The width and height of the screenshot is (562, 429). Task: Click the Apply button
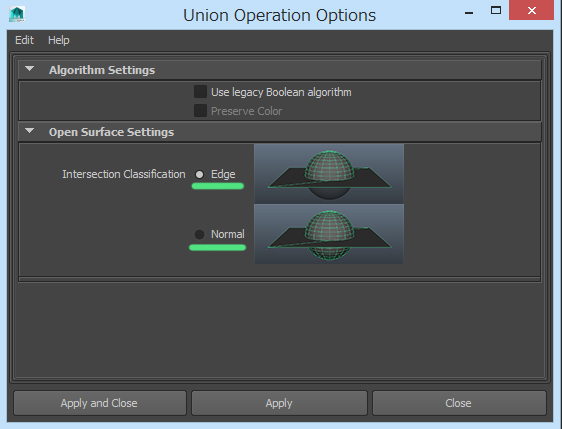click(279, 403)
